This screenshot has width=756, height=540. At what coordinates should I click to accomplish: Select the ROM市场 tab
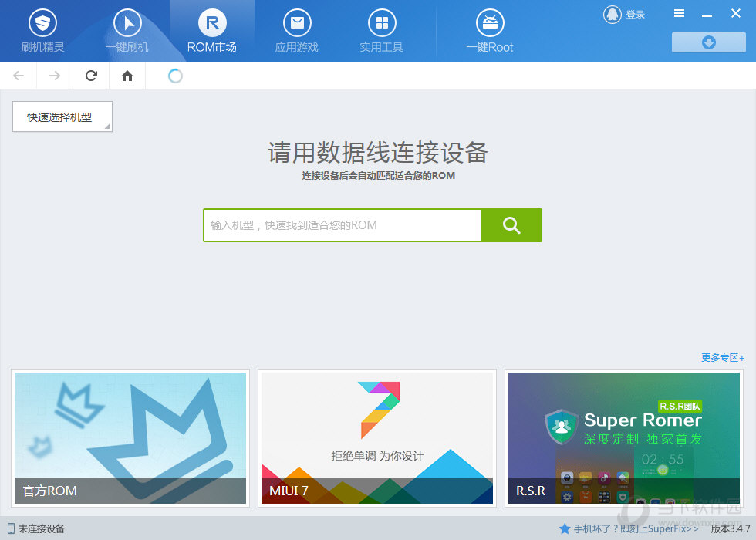(x=212, y=31)
